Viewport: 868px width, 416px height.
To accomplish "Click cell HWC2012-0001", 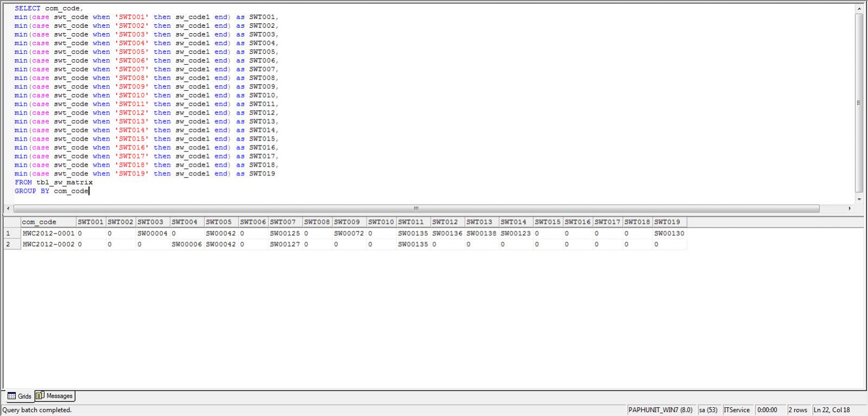I will pos(48,234).
